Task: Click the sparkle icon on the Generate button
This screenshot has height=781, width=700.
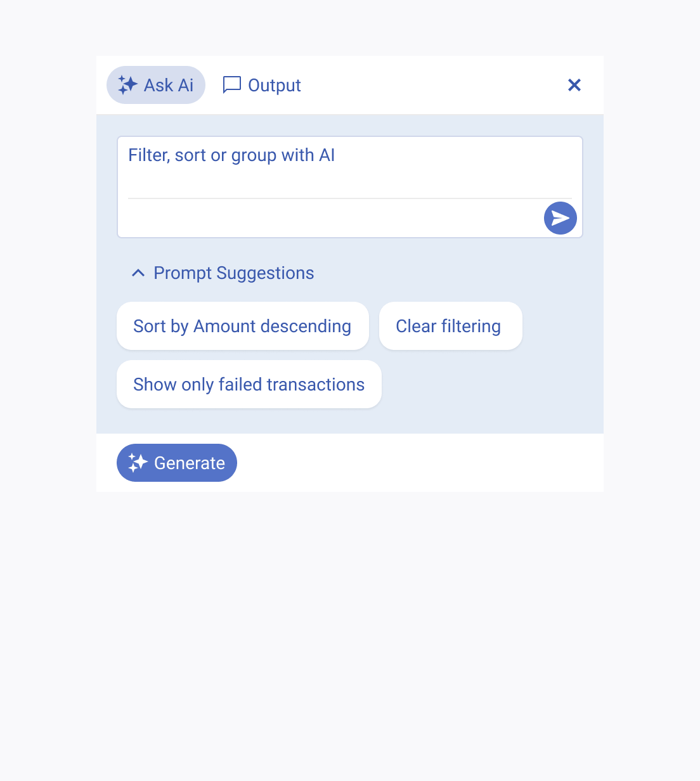Action: [x=137, y=463]
